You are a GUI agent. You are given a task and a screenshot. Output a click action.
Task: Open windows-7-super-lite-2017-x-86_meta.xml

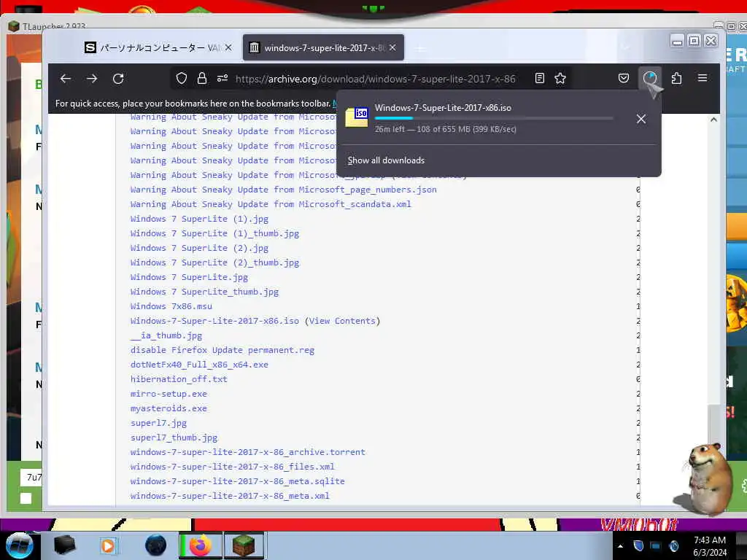pyautogui.click(x=230, y=496)
